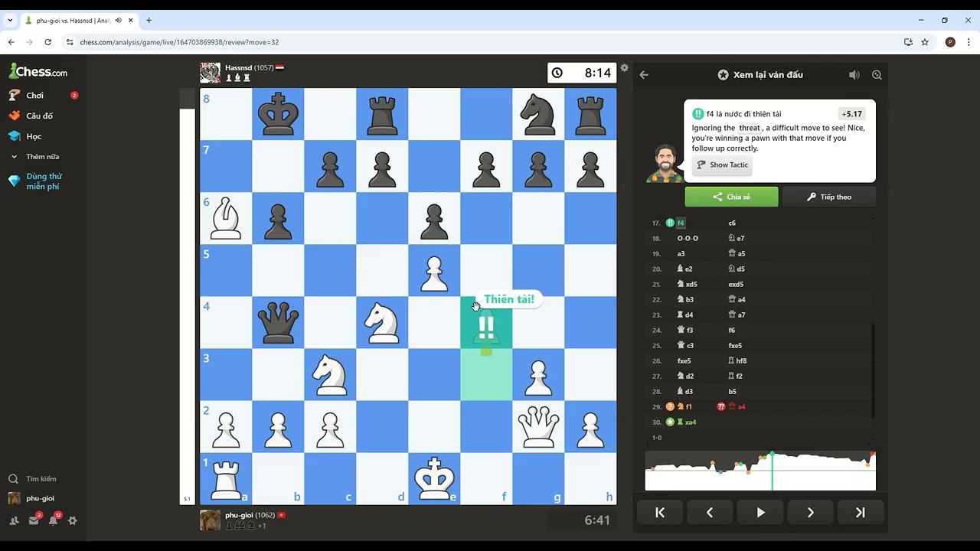Open phu-gioi profile in sidebar

pos(40,498)
